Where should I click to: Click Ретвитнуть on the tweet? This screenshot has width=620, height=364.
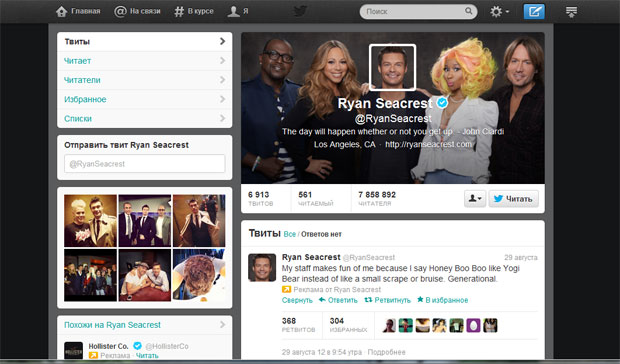pos(388,300)
